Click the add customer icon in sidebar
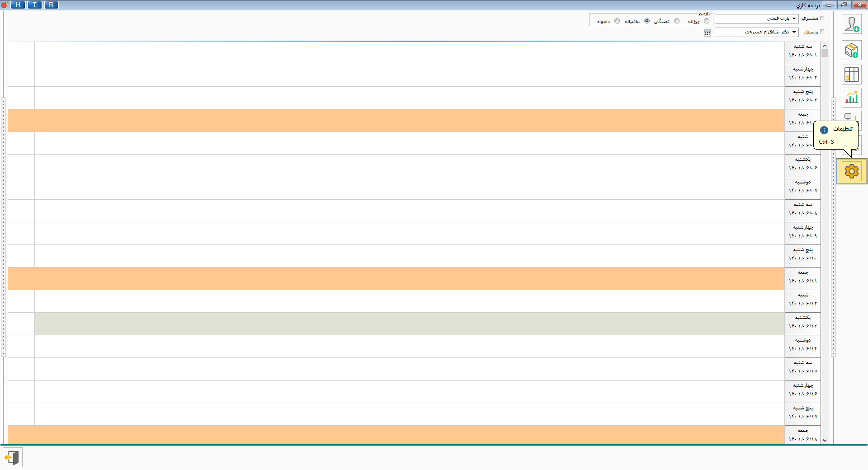This screenshot has width=868, height=470. coord(851,24)
